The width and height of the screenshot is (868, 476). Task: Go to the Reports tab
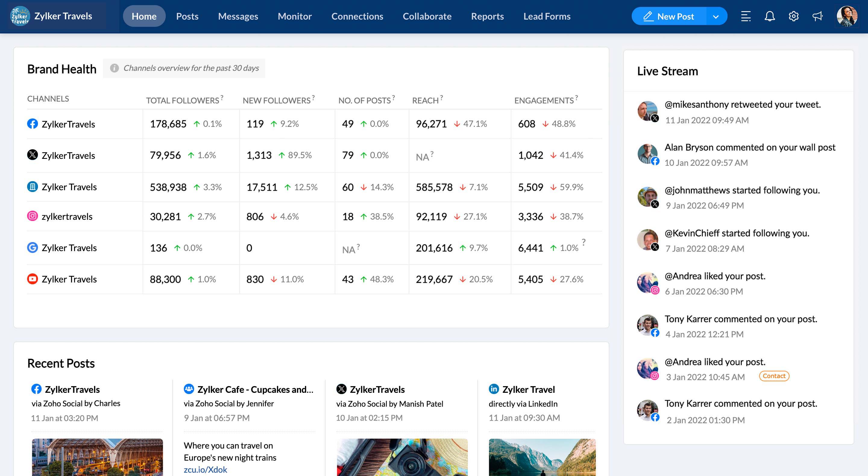[x=487, y=16]
